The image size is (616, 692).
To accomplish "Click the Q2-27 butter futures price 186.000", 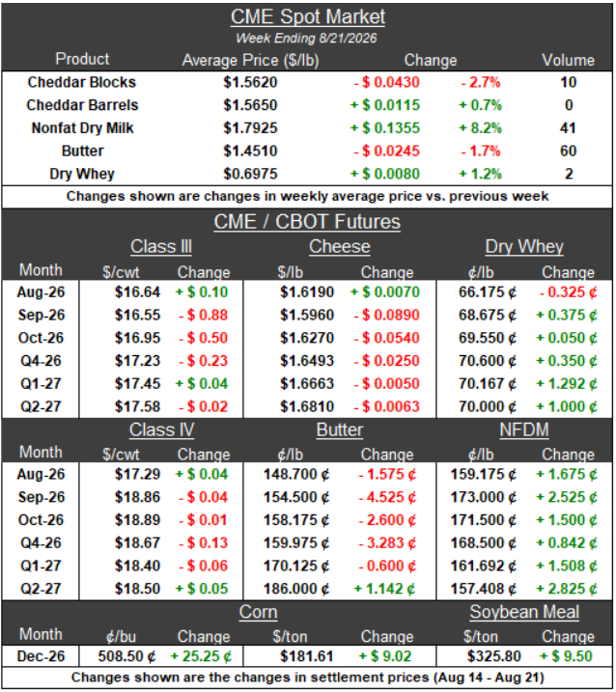I will point(296,589).
